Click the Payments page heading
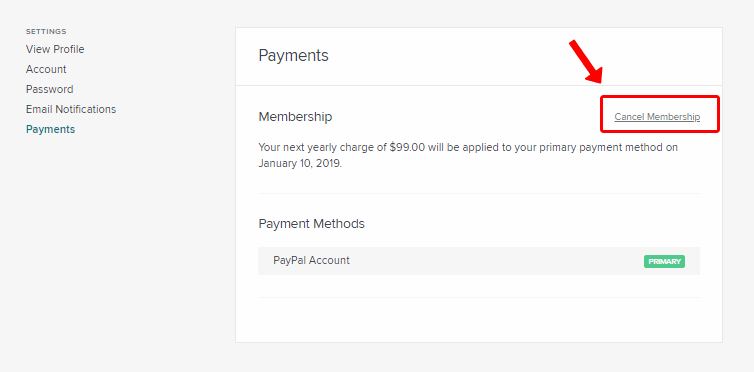The image size is (754, 372). coord(293,56)
